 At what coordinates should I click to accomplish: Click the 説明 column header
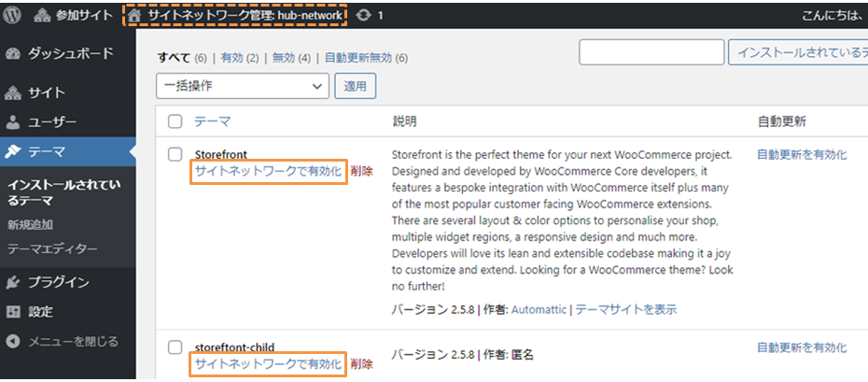pyautogui.click(x=403, y=121)
